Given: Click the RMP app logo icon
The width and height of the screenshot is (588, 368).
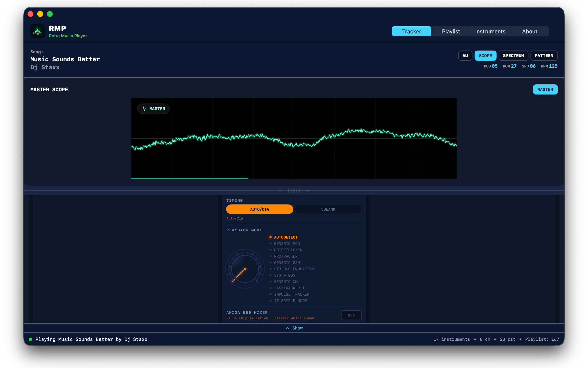Looking at the screenshot, I should pos(37,31).
